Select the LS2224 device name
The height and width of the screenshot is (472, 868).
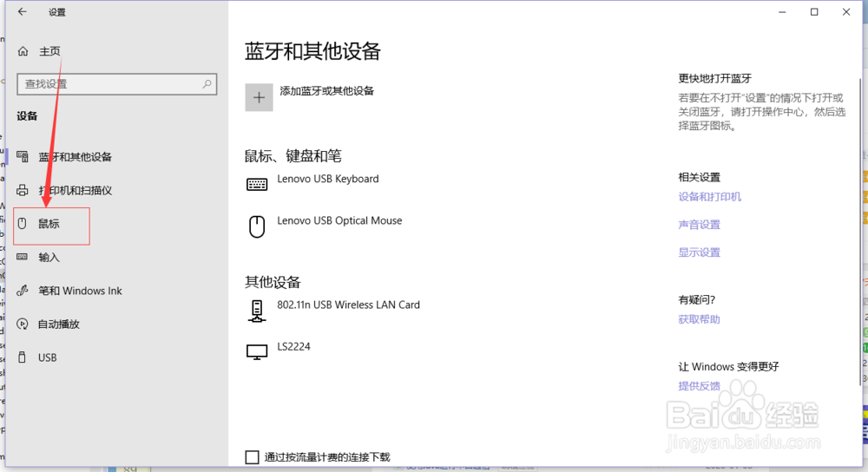click(x=293, y=346)
